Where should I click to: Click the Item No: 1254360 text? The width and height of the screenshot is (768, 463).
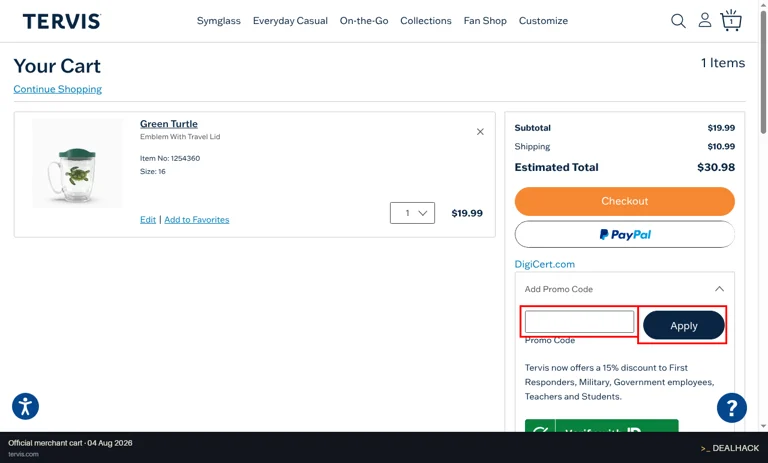pos(170,158)
